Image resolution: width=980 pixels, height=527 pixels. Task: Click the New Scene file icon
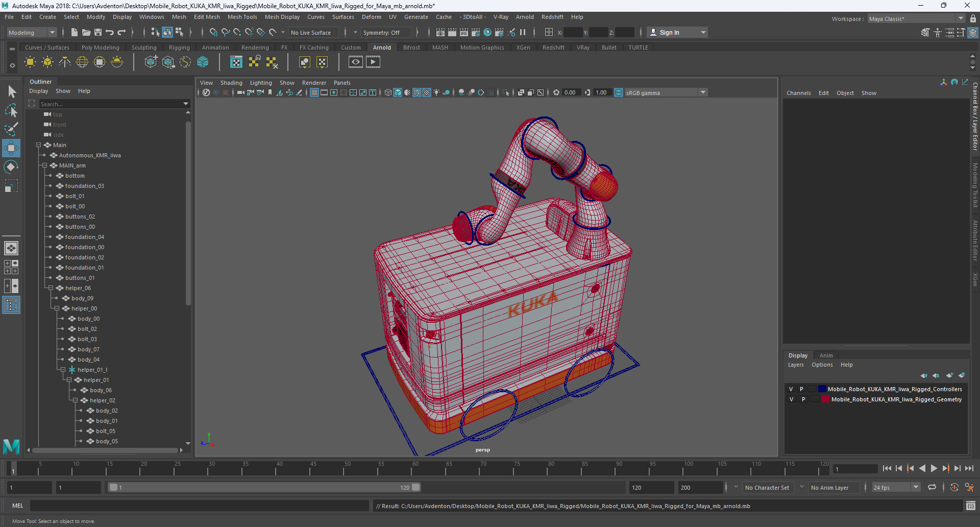click(74, 32)
